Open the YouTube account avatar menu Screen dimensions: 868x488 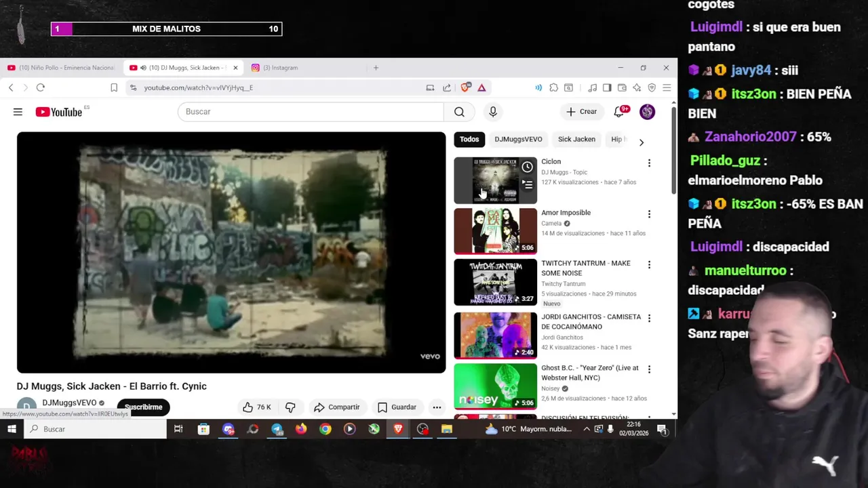click(648, 112)
